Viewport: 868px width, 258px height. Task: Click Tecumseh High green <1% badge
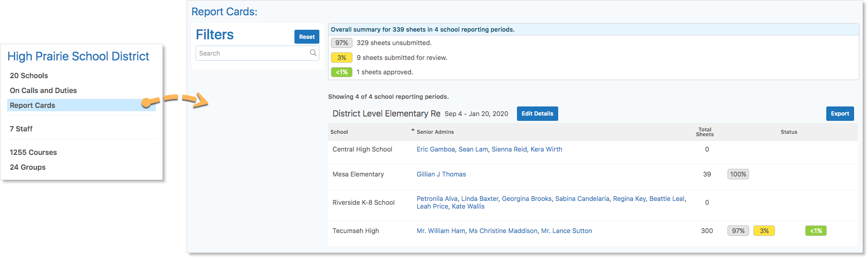(816, 231)
